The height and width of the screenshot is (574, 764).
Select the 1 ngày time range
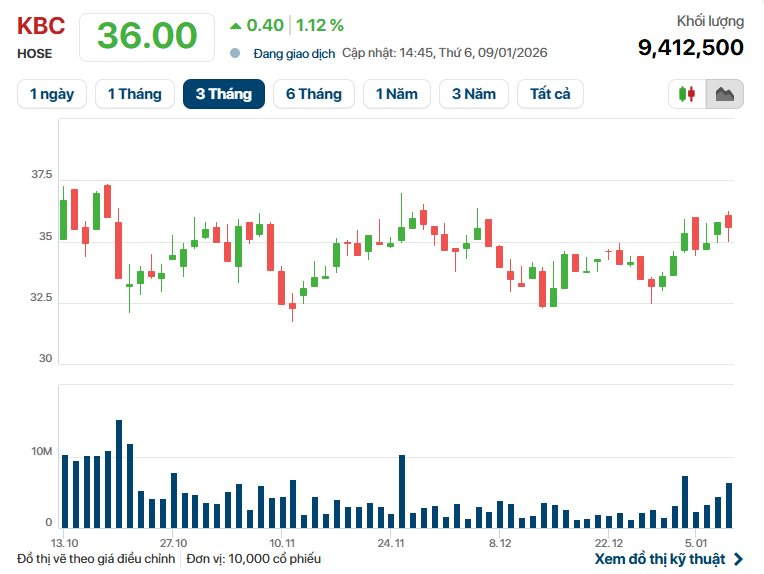pyautogui.click(x=52, y=94)
